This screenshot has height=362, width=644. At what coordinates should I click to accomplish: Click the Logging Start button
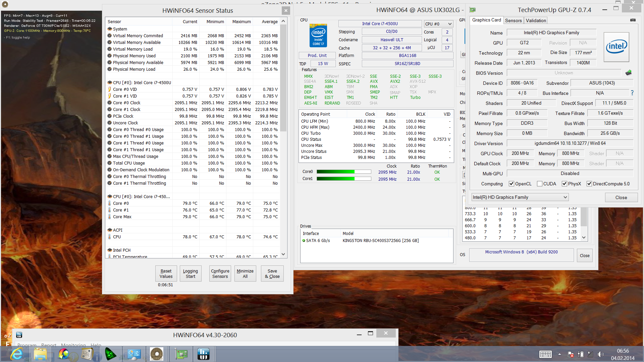pos(191,274)
